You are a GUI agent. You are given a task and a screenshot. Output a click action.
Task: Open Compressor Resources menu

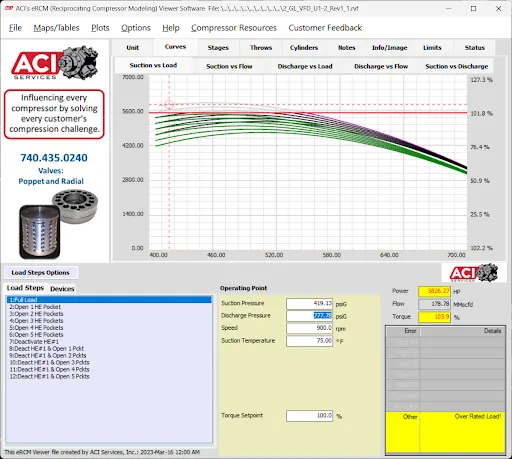tap(234, 28)
